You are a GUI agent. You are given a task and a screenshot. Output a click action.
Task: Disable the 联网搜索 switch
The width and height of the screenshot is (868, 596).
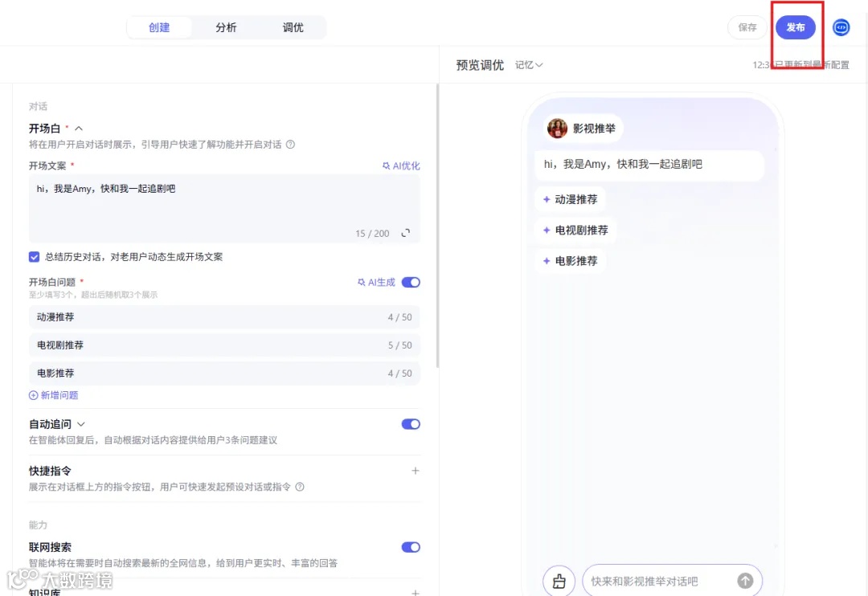point(410,547)
